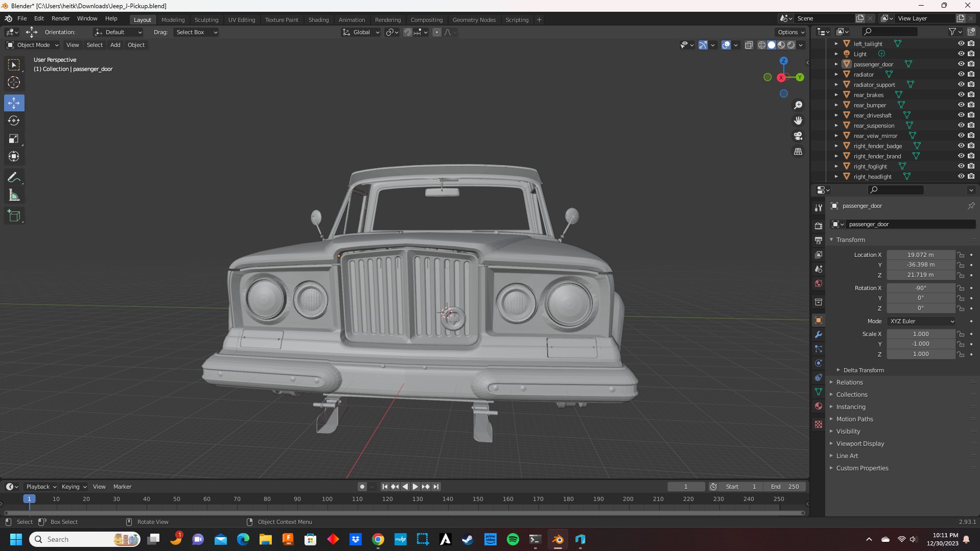This screenshot has height=551, width=980.
Task: Hide the radiator object in viewport
Action: [961, 75]
